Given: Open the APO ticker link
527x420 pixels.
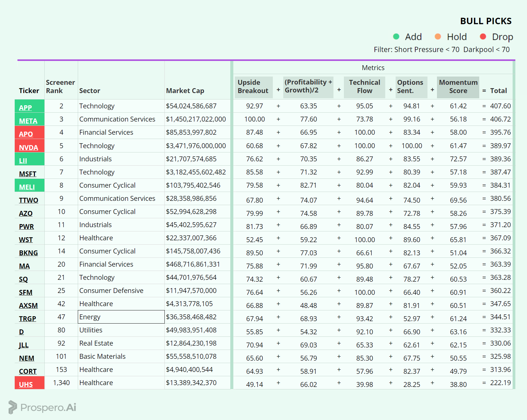Looking at the screenshot, I should coord(26,134).
